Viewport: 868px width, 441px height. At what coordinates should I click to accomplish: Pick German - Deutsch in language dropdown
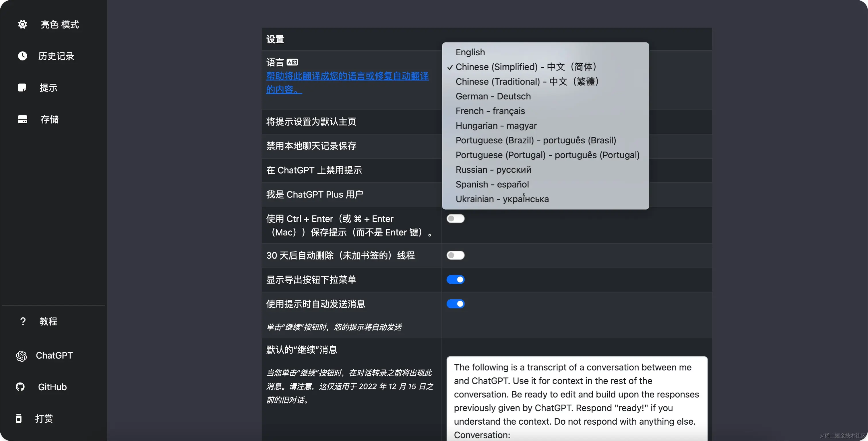pos(493,96)
